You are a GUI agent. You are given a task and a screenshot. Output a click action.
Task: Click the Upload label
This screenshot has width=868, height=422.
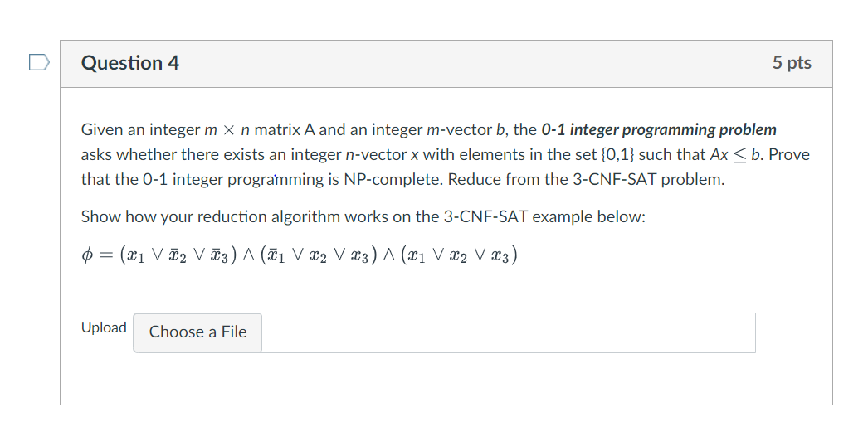(x=104, y=327)
